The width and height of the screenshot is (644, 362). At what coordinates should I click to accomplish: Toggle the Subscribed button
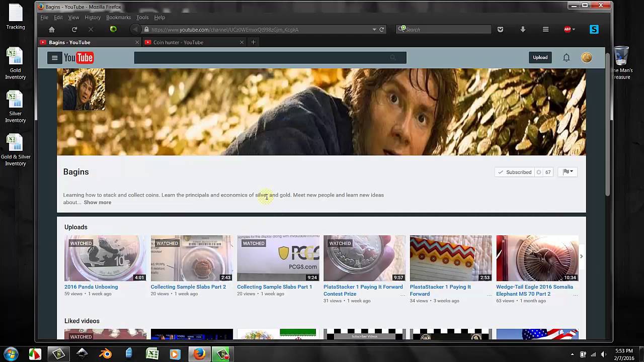coord(515,172)
